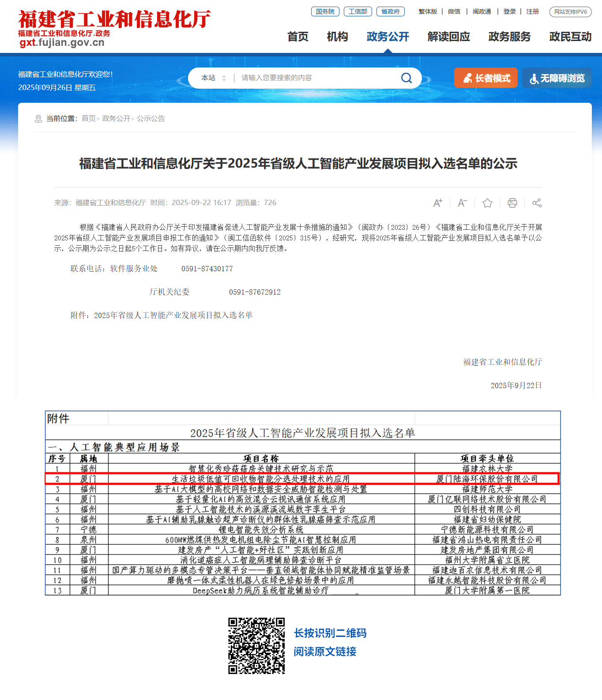
Task: Click the 国务院 link button
Action: pos(325,11)
